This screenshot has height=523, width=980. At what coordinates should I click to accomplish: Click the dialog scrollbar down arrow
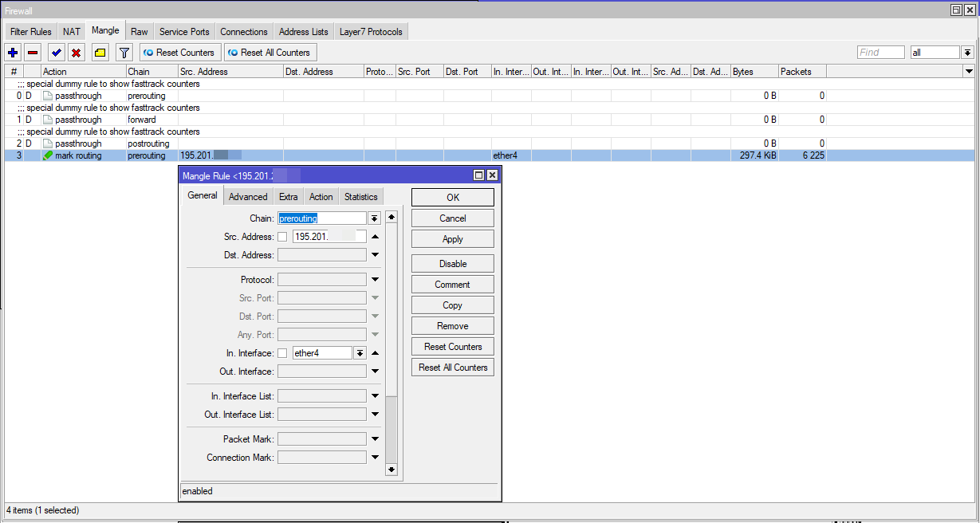[391, 470]
